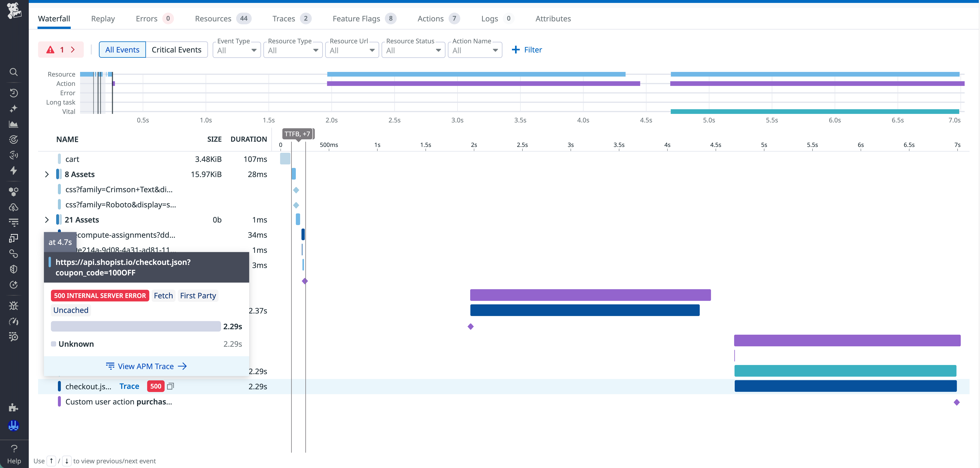Switch to Critical Events filtering
This screenshot has height=468, width=980.
tap(177, 50)
